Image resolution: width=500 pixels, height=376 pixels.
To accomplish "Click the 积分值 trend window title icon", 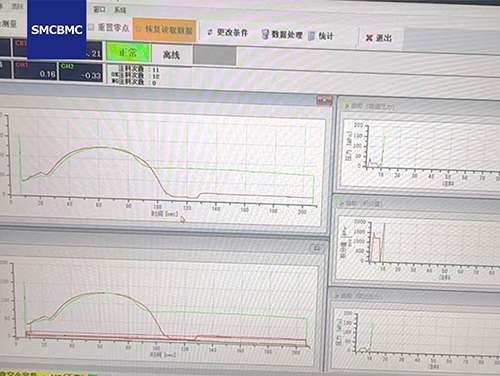I will (x=340, y=202).
